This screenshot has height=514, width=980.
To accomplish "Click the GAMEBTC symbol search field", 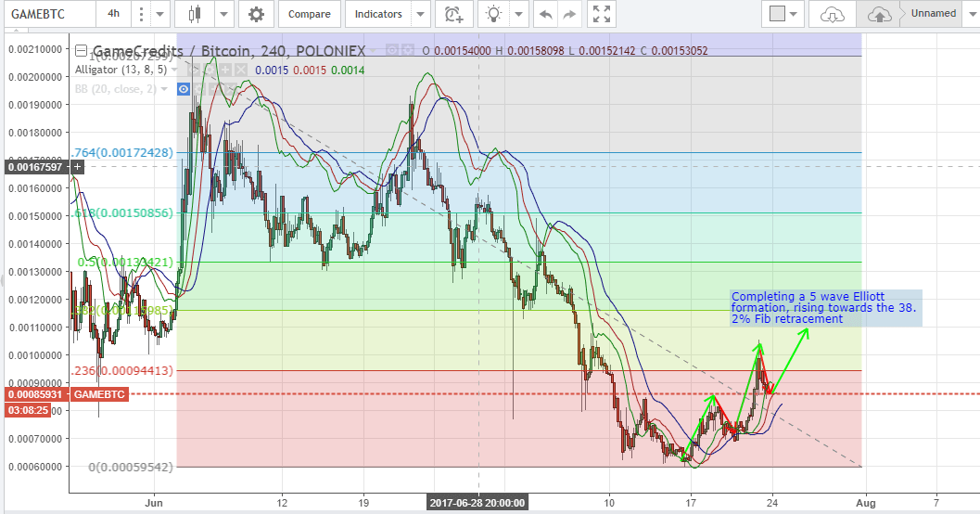I will click(x=50, y=14).
